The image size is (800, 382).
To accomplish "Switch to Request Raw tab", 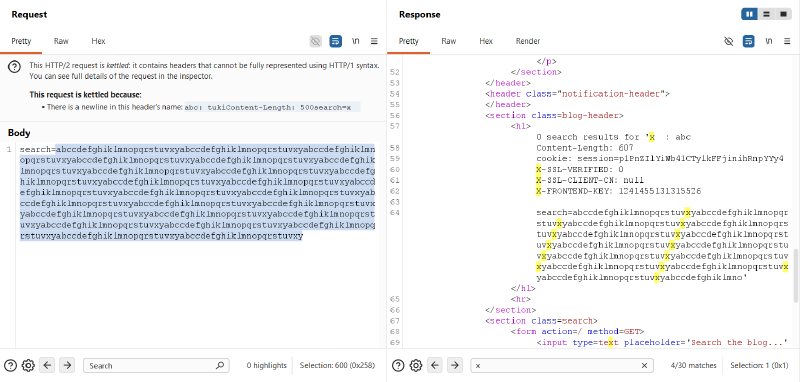I will coord(61,41).
